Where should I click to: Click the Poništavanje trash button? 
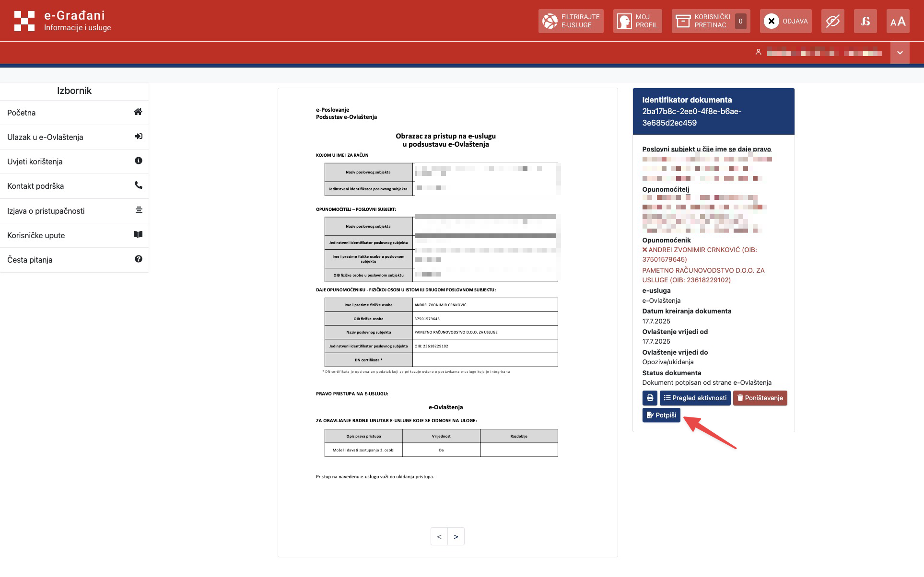click(x=760, y=398)
